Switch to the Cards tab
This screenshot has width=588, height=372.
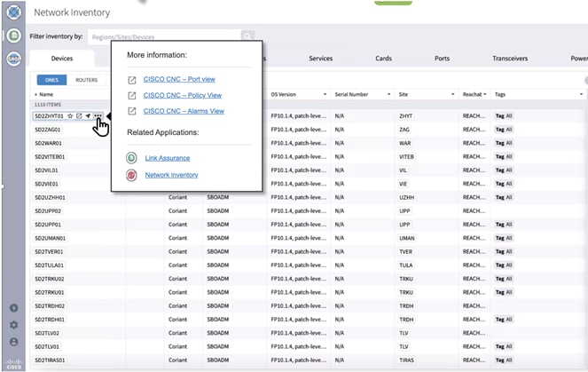[x=383, y=59]
